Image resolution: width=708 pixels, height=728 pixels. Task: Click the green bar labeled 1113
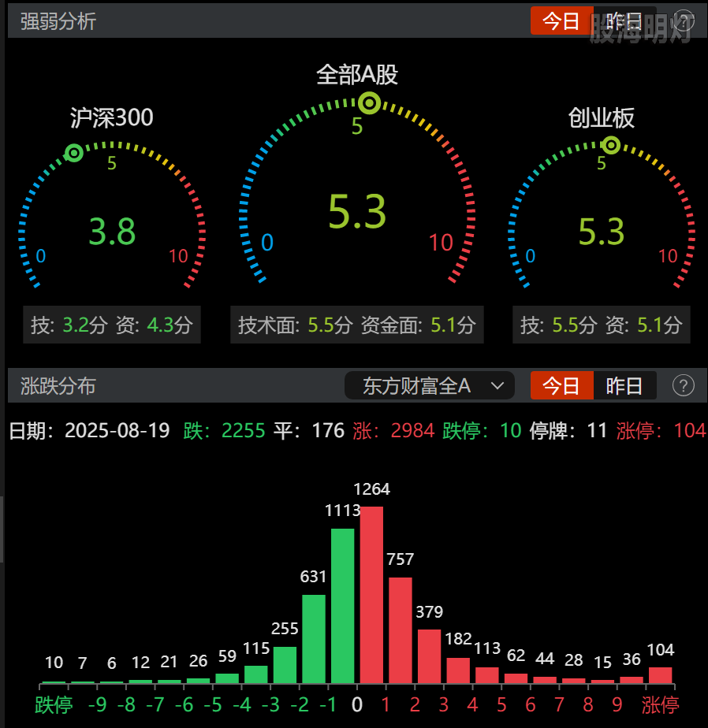[x=342, y=606]
